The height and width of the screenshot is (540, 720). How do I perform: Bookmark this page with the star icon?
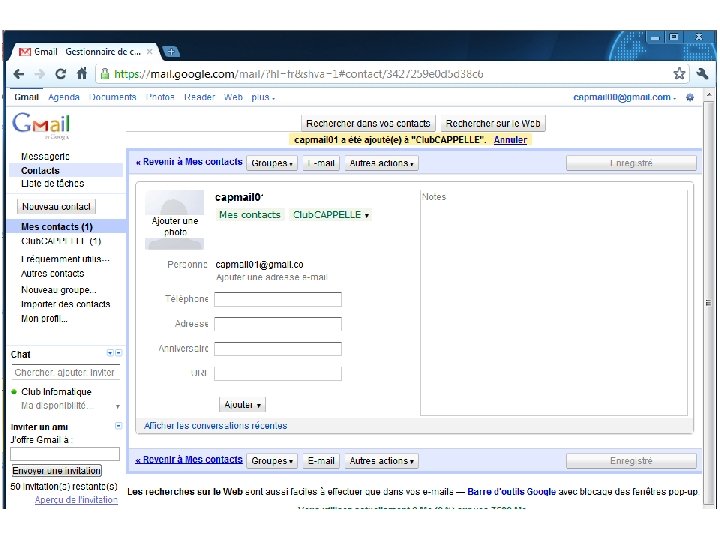(x=679, y=73)
